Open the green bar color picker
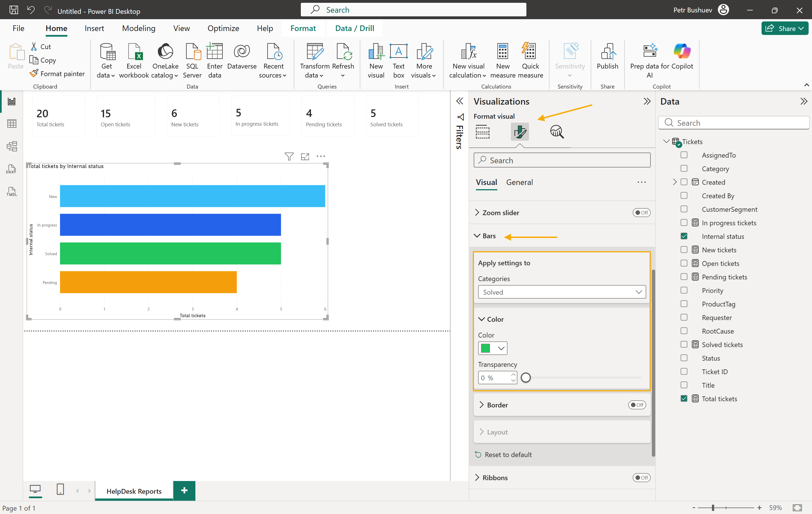 (492, 348)
